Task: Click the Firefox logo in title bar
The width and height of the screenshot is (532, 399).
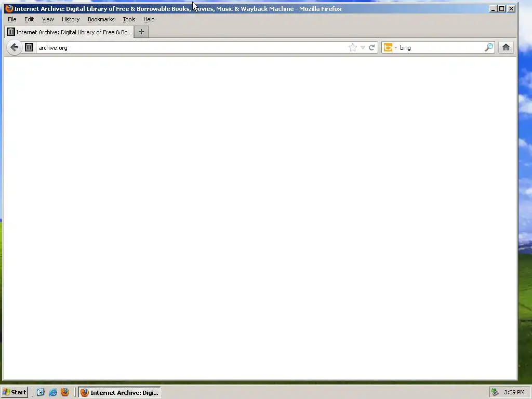Action: [x=9, y=8]
